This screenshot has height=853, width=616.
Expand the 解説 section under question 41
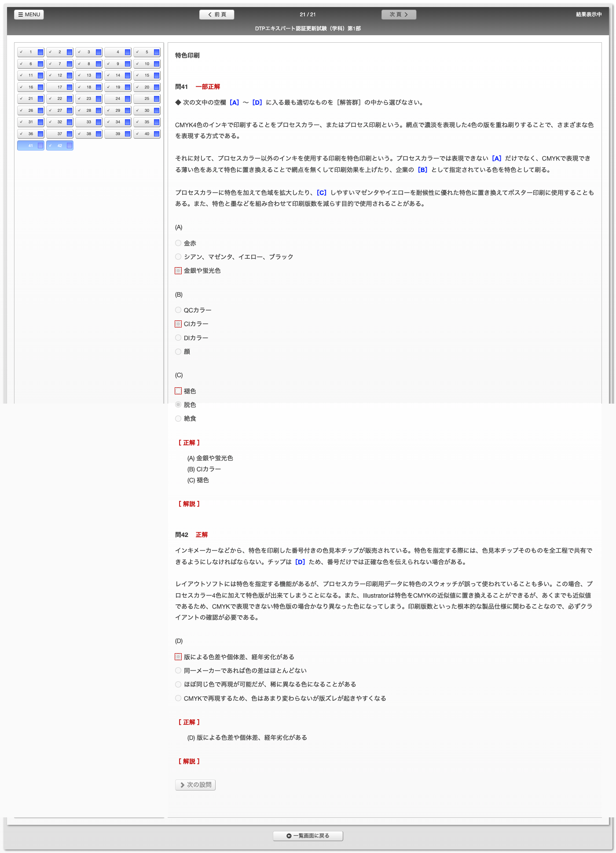(x=189, y=504)
